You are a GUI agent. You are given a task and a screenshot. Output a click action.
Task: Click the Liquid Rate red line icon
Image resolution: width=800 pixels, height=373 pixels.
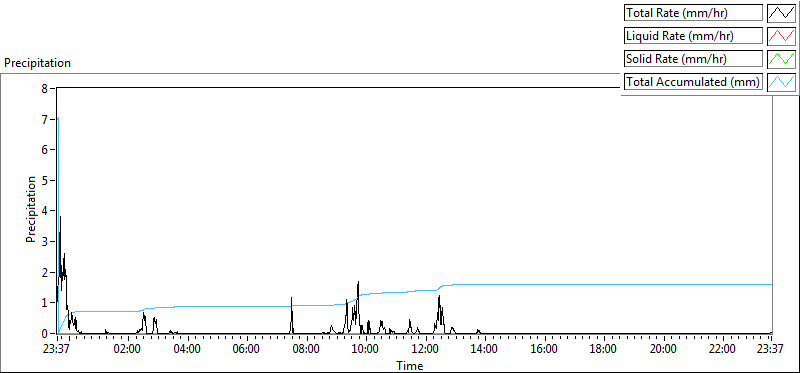click(782, 36)
